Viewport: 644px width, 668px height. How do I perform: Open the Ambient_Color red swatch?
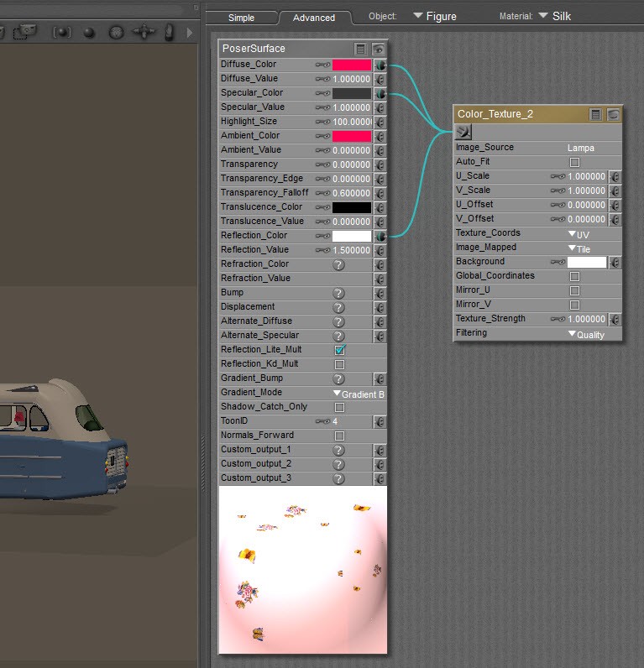(x=352, y=137)
